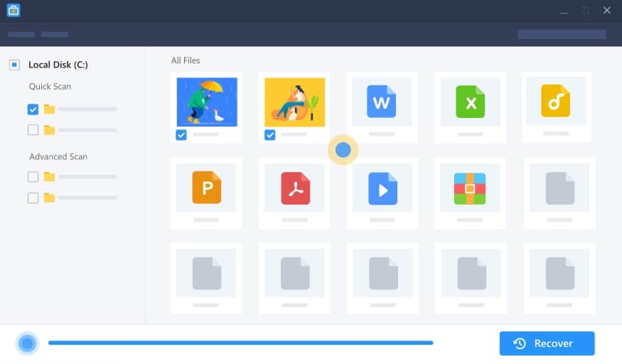Click the woman sitting with dog thumbnail
This screenshot has height=364, width=622.
[x=295, y=102]
